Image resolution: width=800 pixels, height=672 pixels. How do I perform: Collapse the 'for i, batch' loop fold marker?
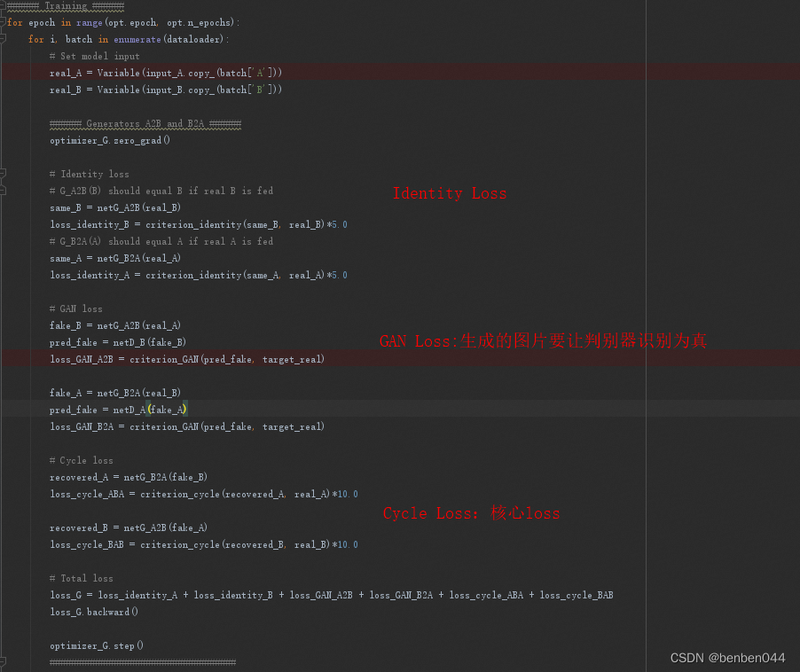point(3,39)
